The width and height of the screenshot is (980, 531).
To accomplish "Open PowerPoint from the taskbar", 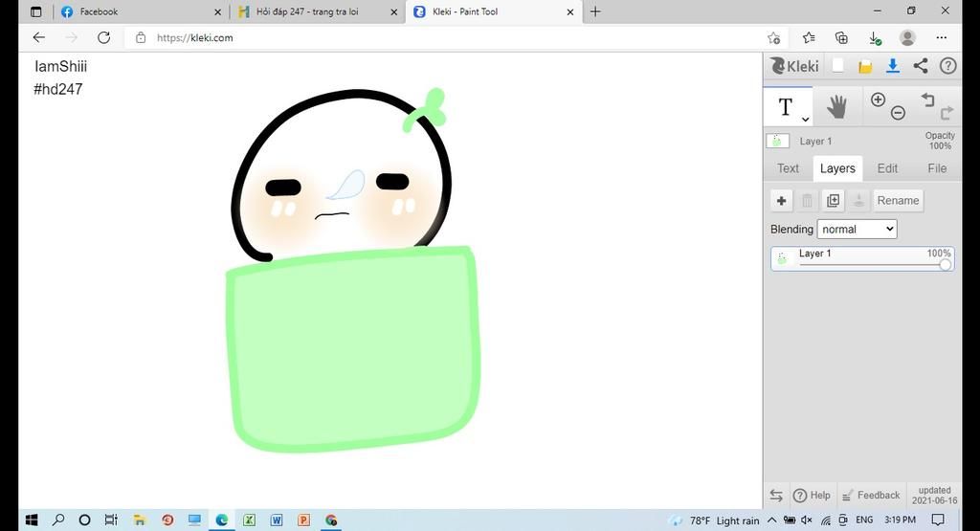I will click(x=303, y=520).
